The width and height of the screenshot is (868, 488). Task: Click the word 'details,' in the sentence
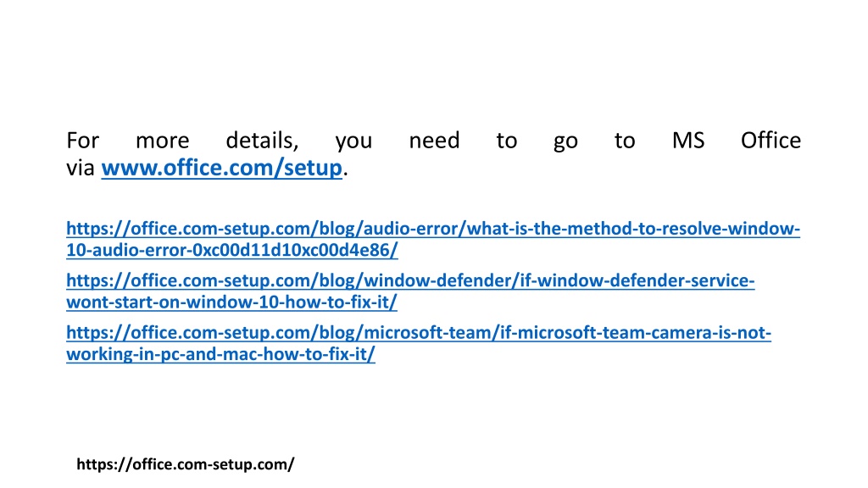(263, 141)
